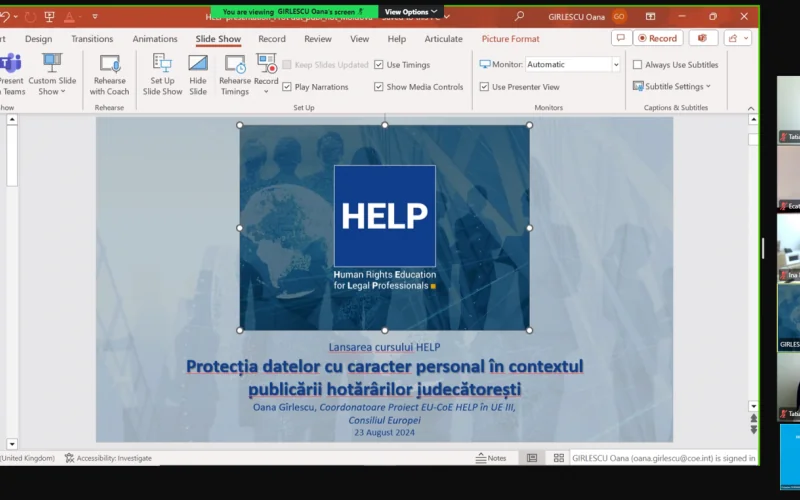The width and height of the screenshot is (800, 500).
Task: Open the Picture Format tab
Action: pyautogui.click(x=510, y=39)
